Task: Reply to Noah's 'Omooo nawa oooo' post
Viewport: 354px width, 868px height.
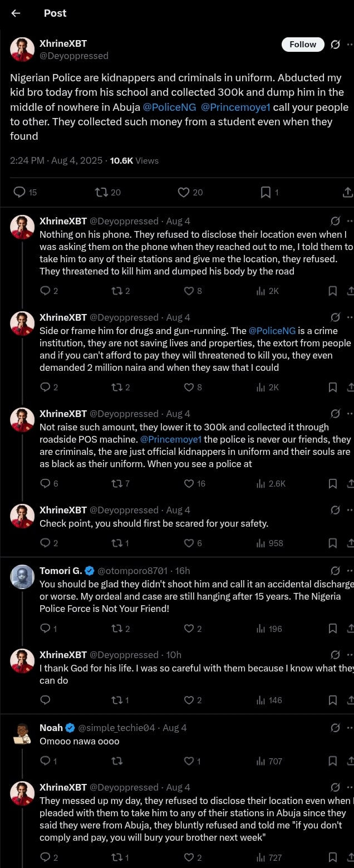Action: [46, 761]
